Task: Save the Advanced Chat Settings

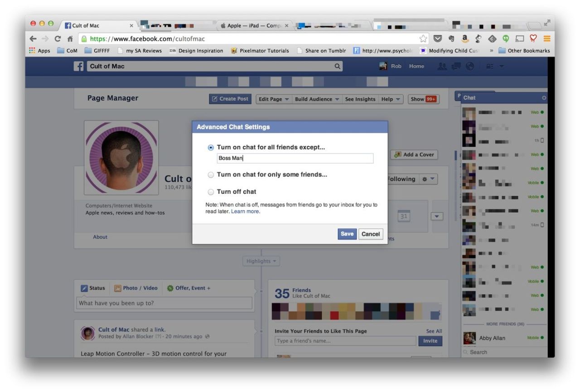Action: click(347, 234)
